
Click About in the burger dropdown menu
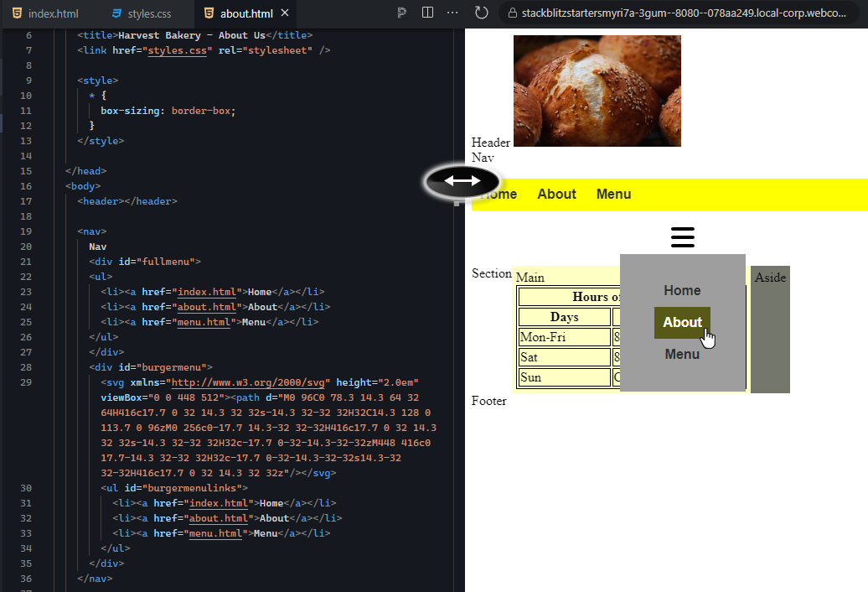coord(682,321)
